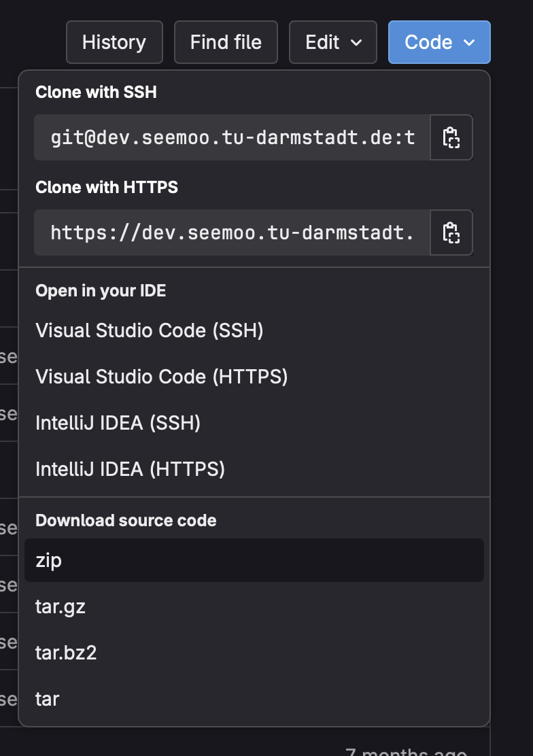Screen dimensions: 533x756
Task: Select the SSH clone URL field
Action: 232,137
